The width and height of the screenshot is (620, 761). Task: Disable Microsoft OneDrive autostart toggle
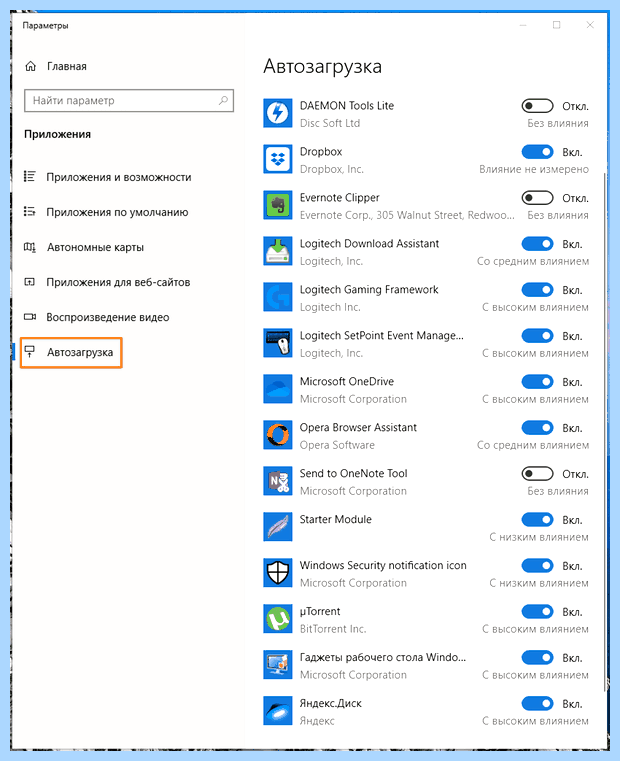537,382
